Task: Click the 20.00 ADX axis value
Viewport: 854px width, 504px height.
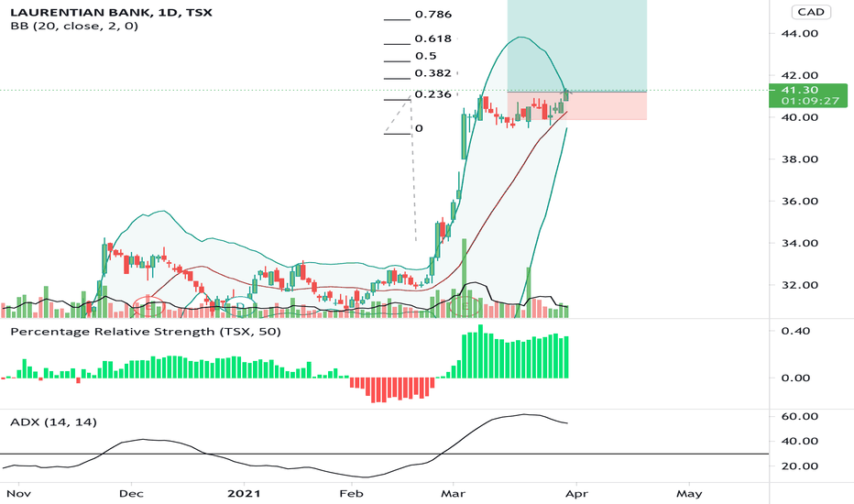Action: coord(800,466)
